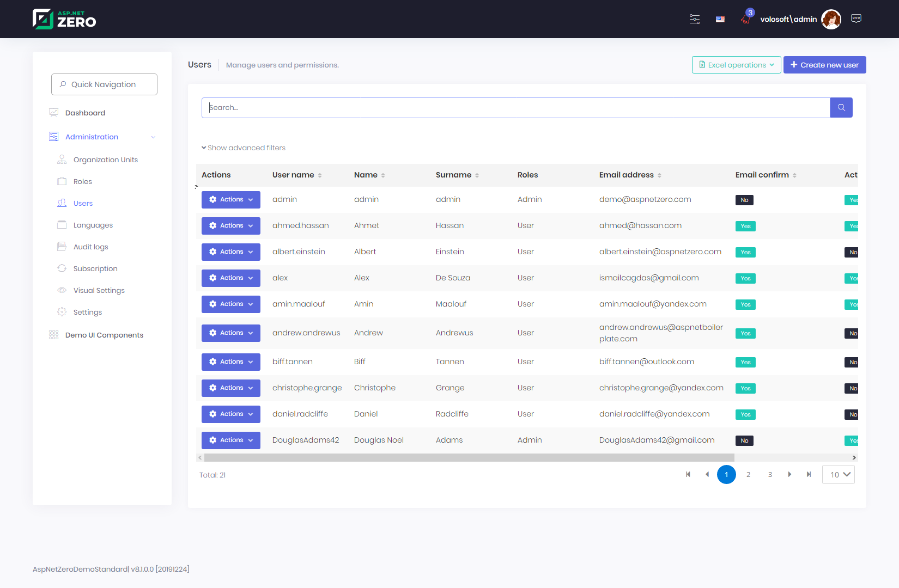Click the Languages icon in sidebar
This screenshot has width=899, height=588.
(x=62, y=225)
